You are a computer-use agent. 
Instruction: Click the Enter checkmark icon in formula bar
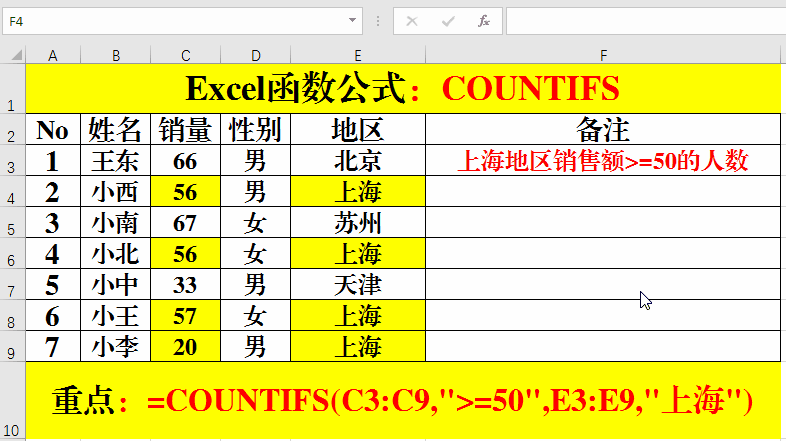click(x=448, y=21)
